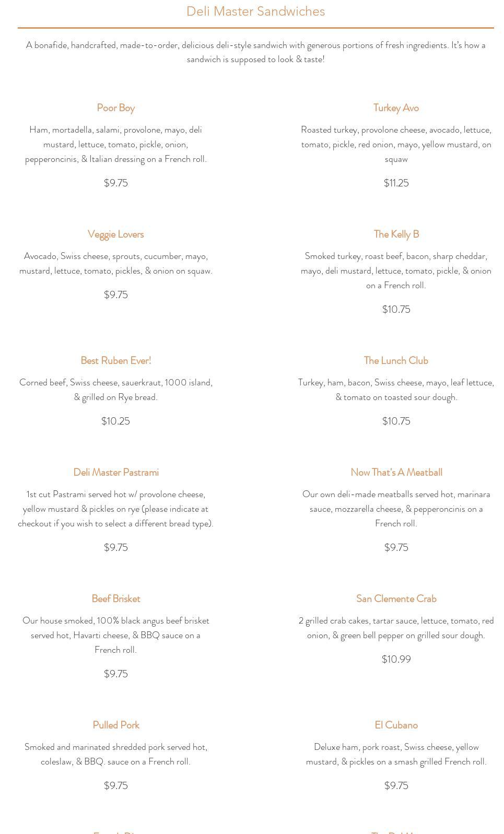Image resolution: width=504 pixels, height=834 pixels.
Task: Open The Lunch Club menu item
Action: [396, 361]
